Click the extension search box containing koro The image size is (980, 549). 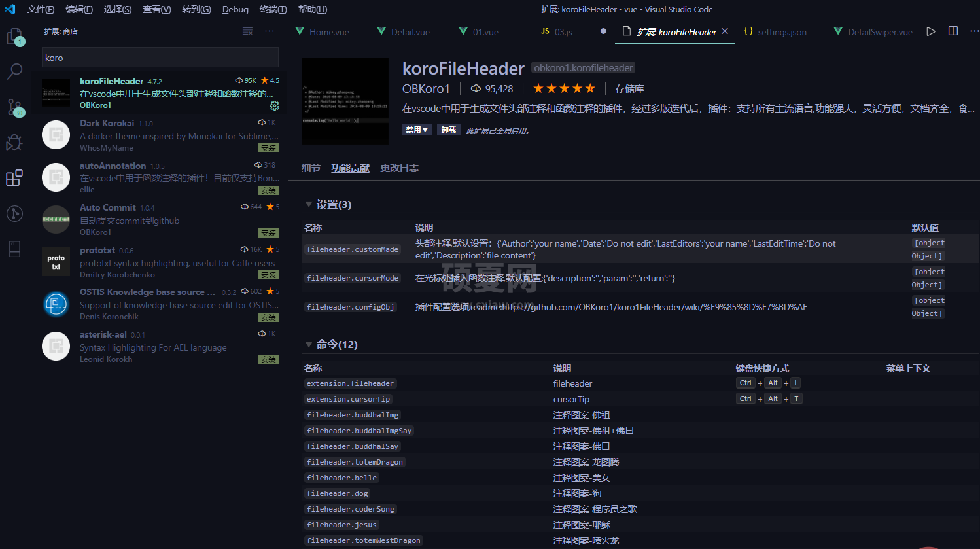click(x=160, y=58)
